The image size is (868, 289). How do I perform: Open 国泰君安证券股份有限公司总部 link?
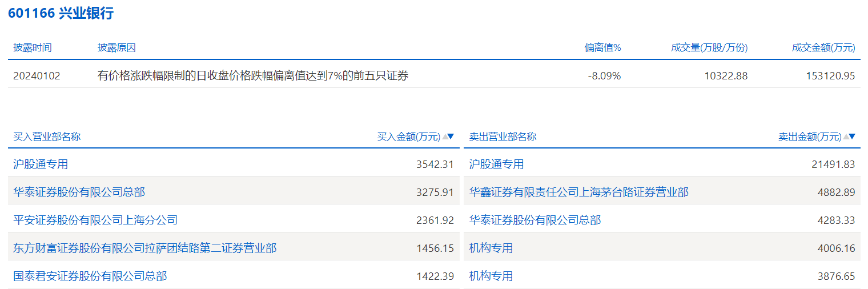coord(90,276)
